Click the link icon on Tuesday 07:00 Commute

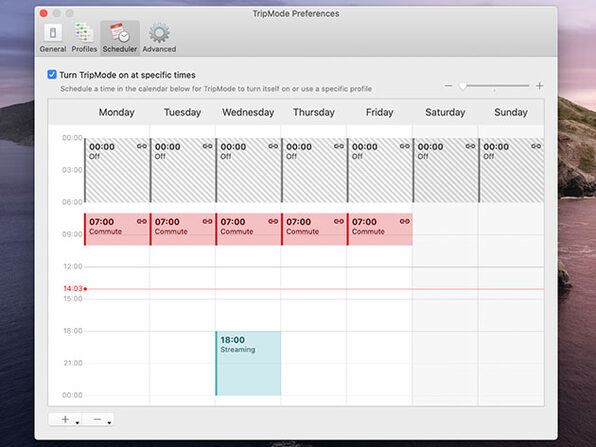click(208, 221)
